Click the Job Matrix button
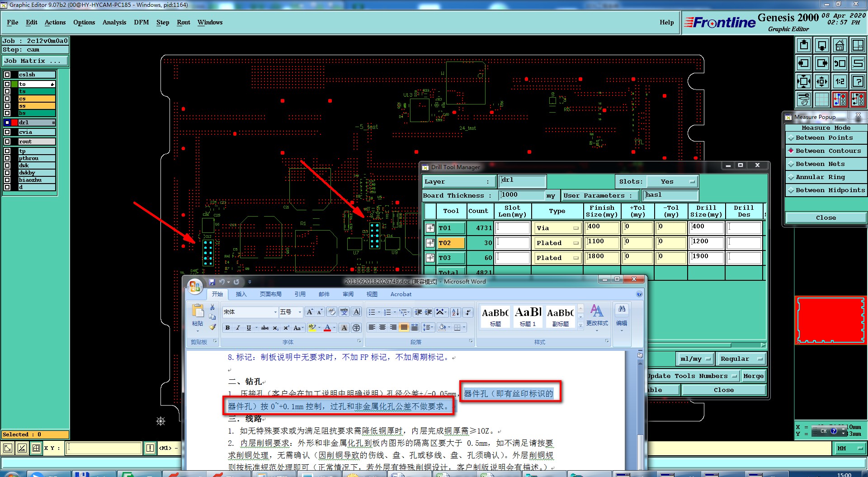868x477 pixels. coord(35,61)
